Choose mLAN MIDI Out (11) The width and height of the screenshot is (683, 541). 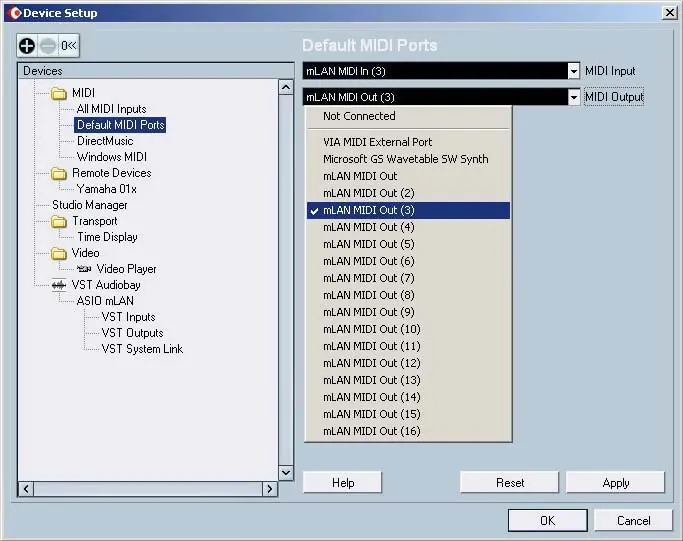408,346
